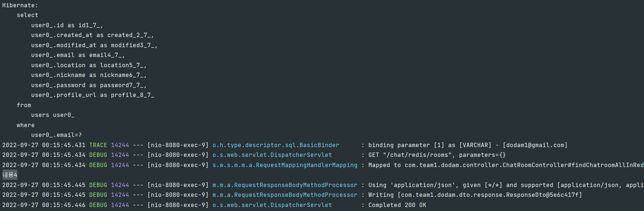This screenshot has width=644, height=211.
Task: Click the 'user0_.id as id1_7_,' line
Action: click(x=67, y=25)
